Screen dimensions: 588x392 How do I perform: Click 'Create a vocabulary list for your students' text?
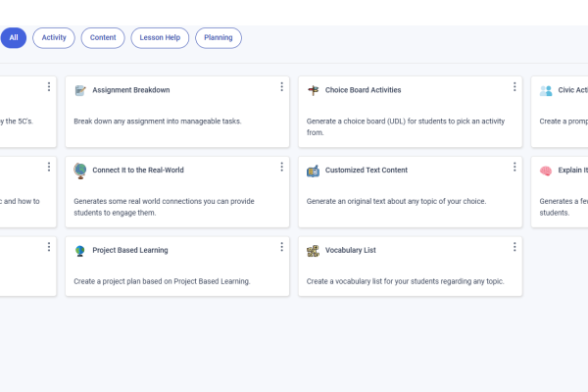click(405, 281)
